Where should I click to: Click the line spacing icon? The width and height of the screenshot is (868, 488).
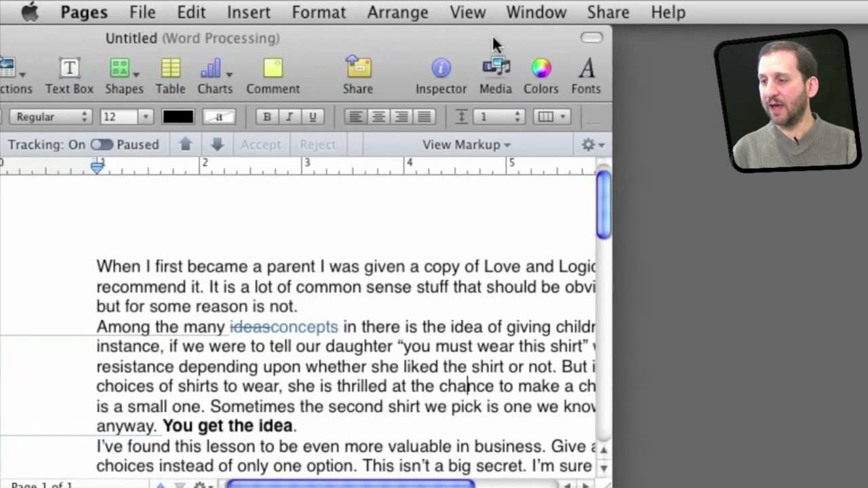click(x=461, y=117)
